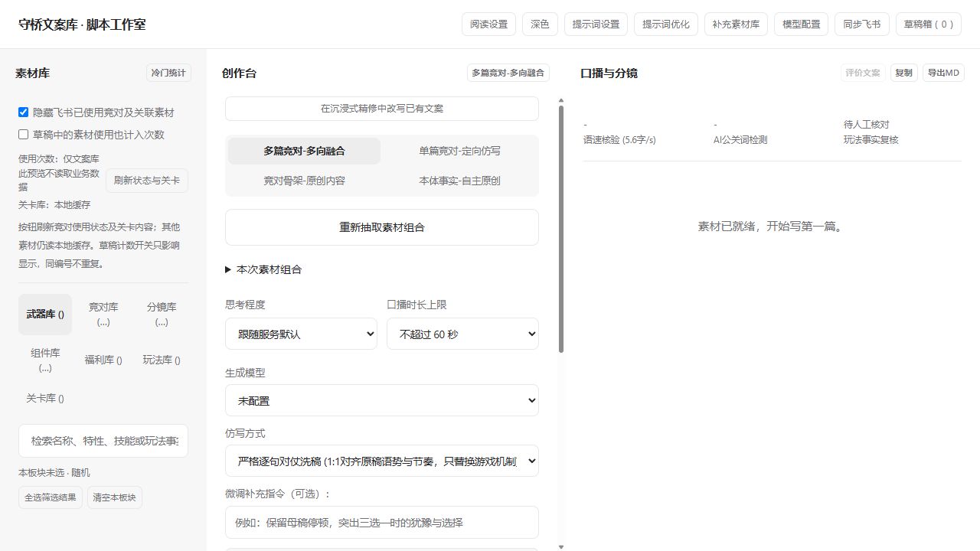Image resolution: width=980 pixels, height=551 pixels.
Task: Open 模型配置 settings
Action: click(802, 24)
